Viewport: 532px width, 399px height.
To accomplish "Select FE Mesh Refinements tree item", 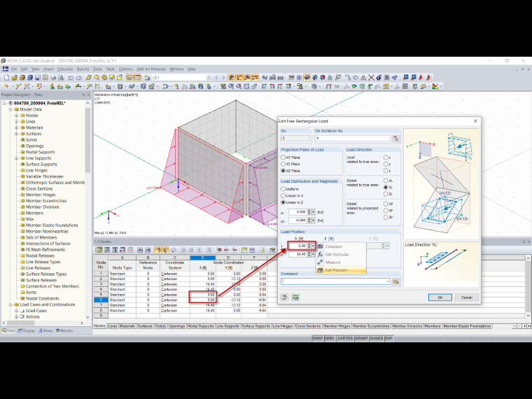I will pyautogui.click(x=45, y=250).
